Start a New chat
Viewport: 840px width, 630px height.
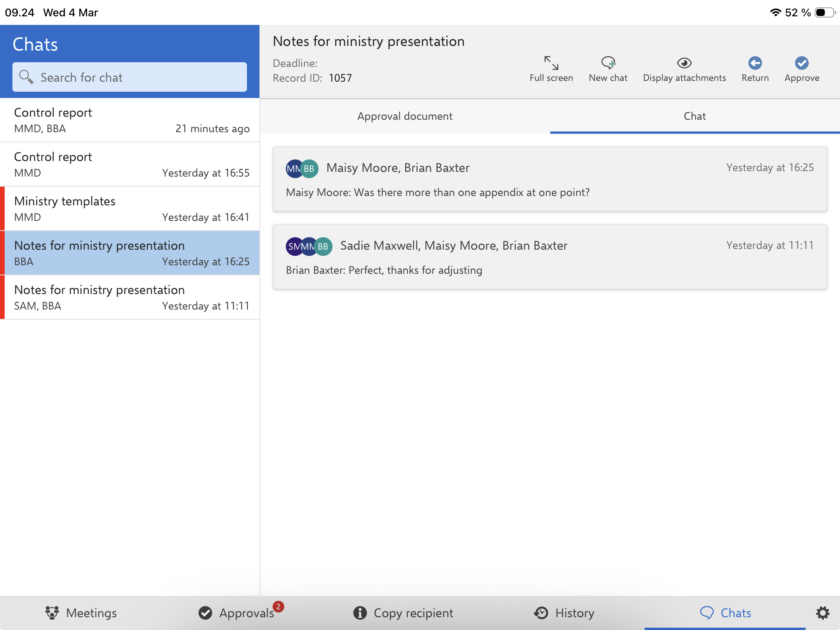pos(608,69)
